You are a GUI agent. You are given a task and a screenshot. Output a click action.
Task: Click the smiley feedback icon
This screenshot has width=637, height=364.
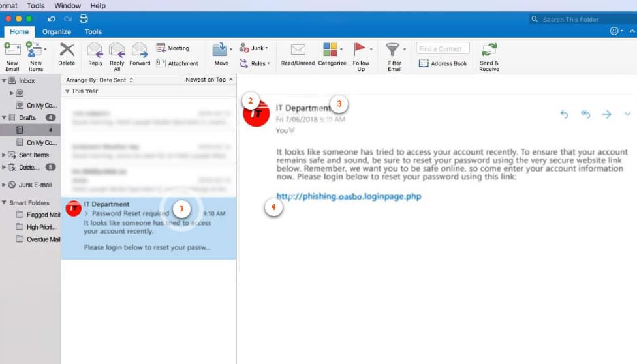point(614,31)
